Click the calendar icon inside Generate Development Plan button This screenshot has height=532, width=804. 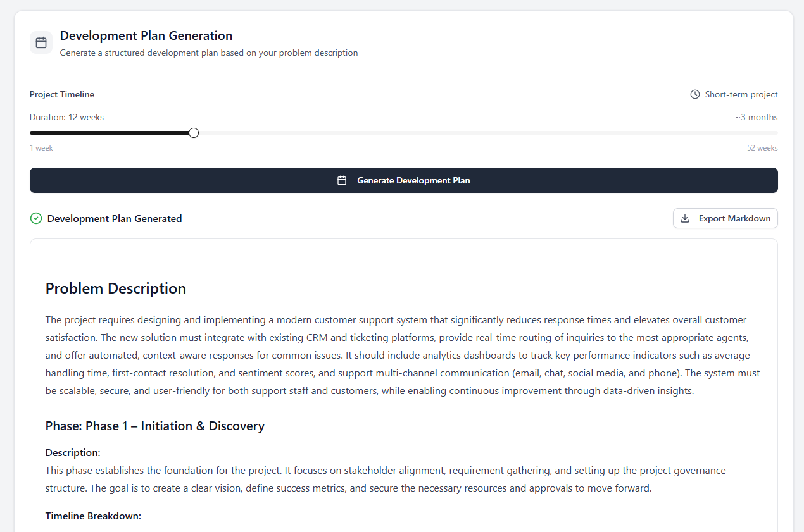tap(342, 180)
